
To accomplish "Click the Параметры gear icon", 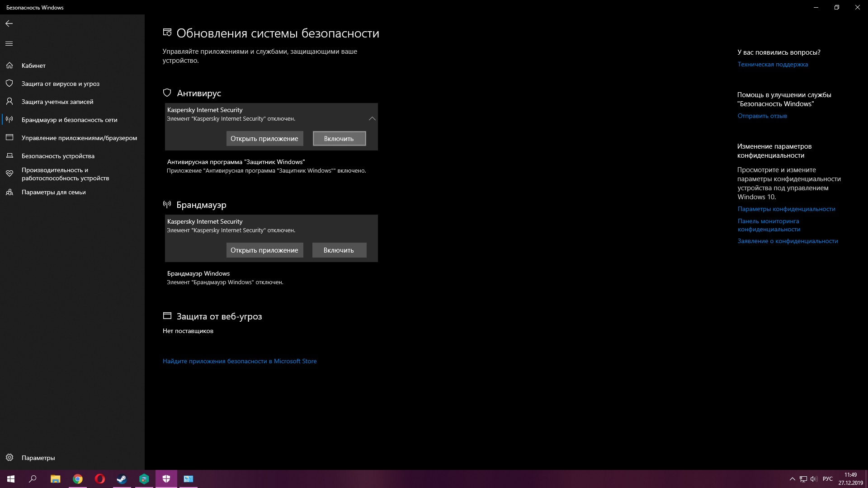I will 9,458.
